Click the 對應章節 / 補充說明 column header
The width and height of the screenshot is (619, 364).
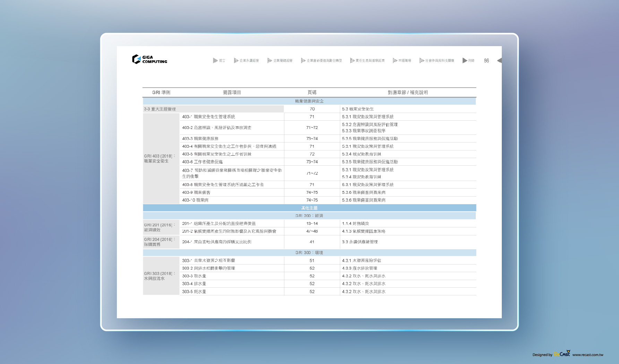coord(408,92)
